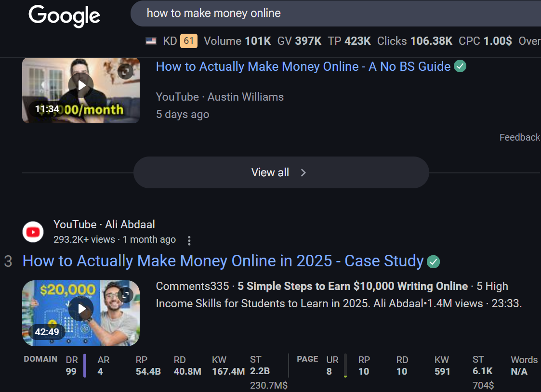541x392 pixels.
Task: Click 'YouTube · Austin Williams' source text
Action: [220, 97]
